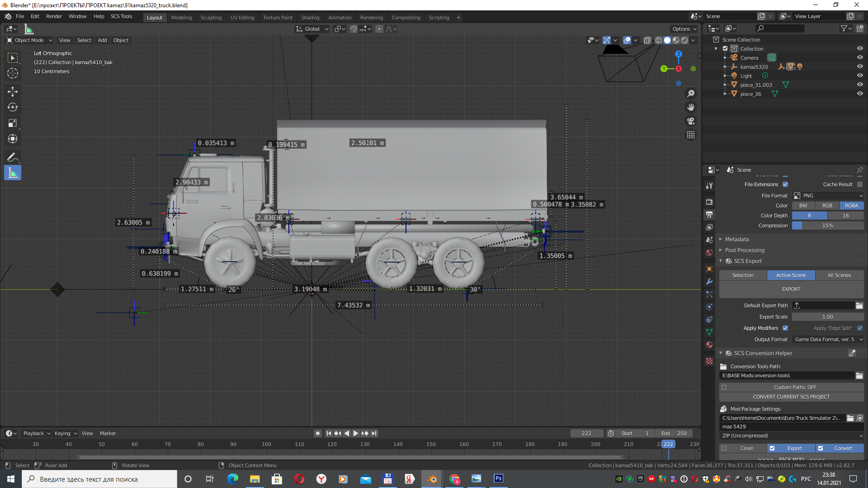
Task: Toggle X-ray mode in viewport header
Action: (x=647, y=40)
